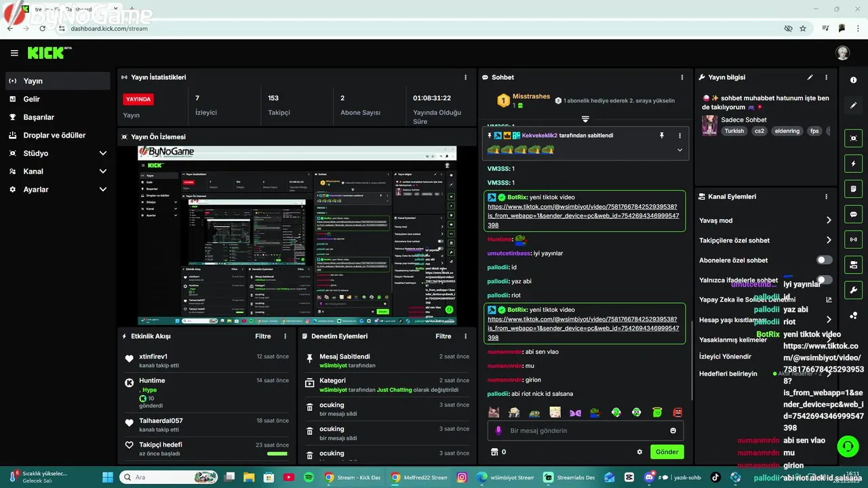Screen dimensions: 868x488
Task: Go to Droplar ve ödüller in sidebar
Action: click(58, 135)
